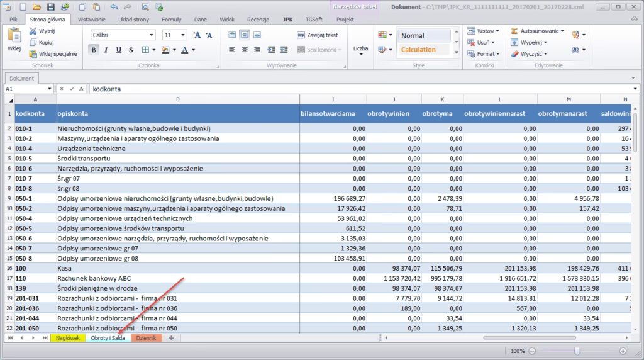The width and height of the screenshot is (644, 360).
Task: Toggle Italic formatting
Action: tap(106, 50)
